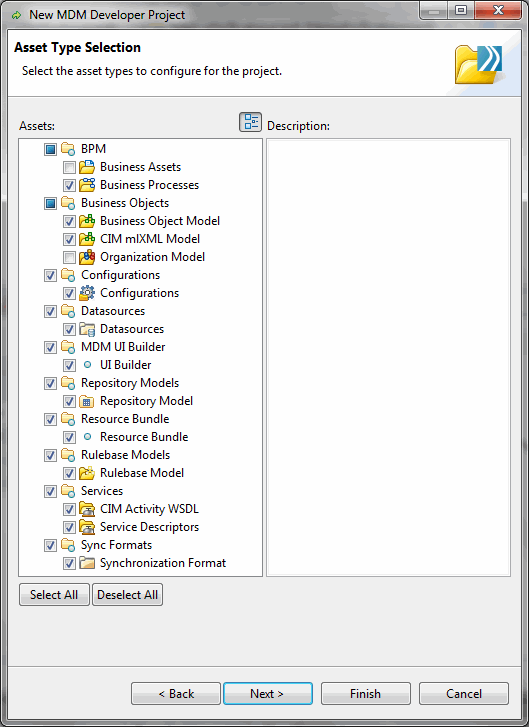Viewport: 529px width, 727px height.
Task: Click the collapse/expand tree toolbar icon above Assets
Action: tap(250, 122)
